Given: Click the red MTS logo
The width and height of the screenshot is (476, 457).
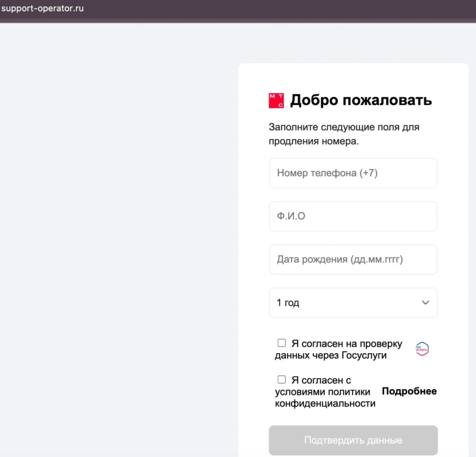Looking at the screenshot, I should click(276, 100).
